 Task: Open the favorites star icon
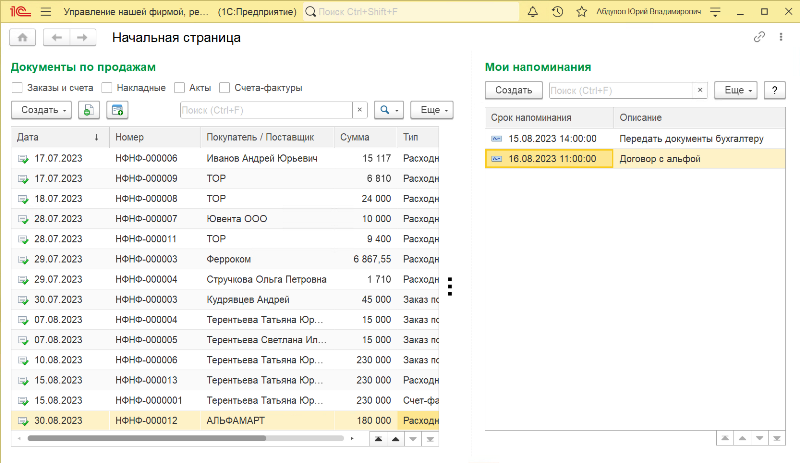coord(582,11)
